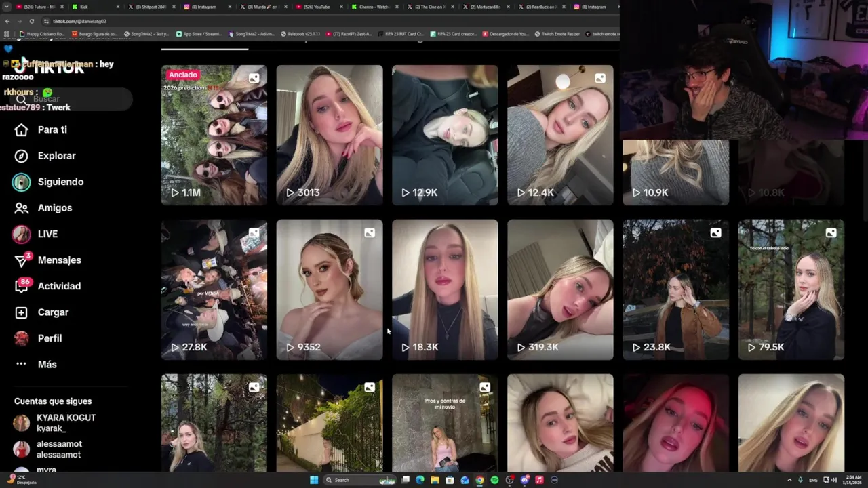Click the Buscar search field

pyautogui.click(x=71, y=99)
